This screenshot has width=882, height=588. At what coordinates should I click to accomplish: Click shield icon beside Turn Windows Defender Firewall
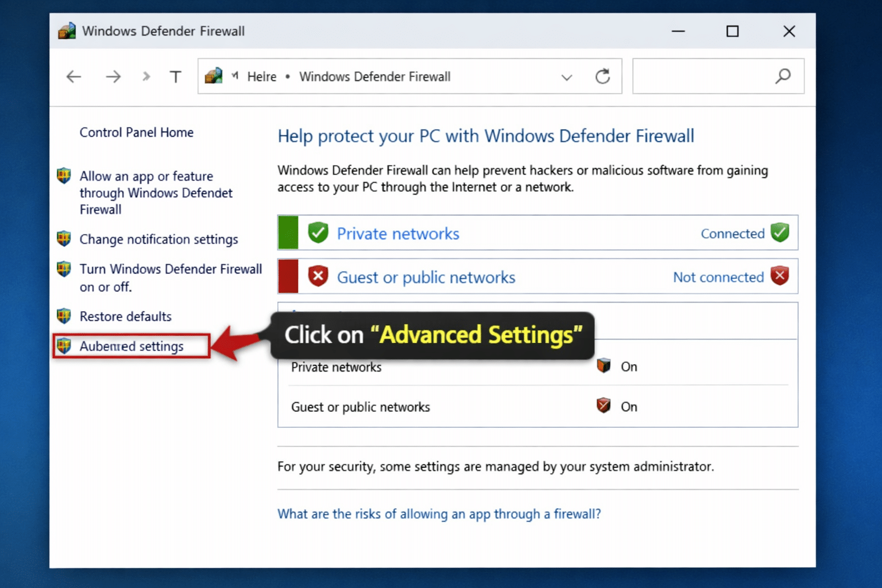click(x=64, y=269)
